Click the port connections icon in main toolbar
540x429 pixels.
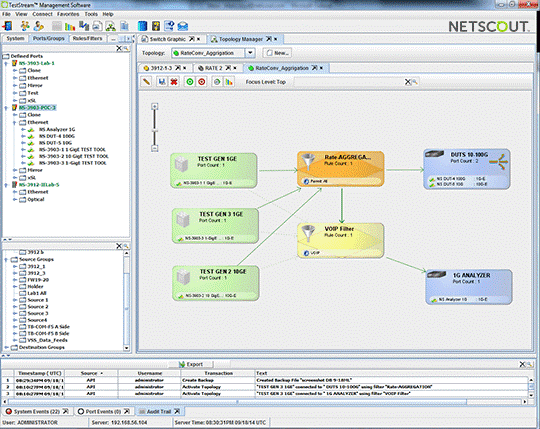pyautogui.click(x=84, y=26)
